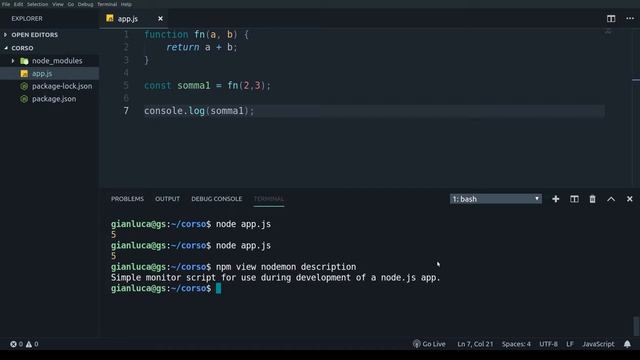Open app.js in the explorer tree
Viewport: 640px width, 360px height.
point(49,73)
